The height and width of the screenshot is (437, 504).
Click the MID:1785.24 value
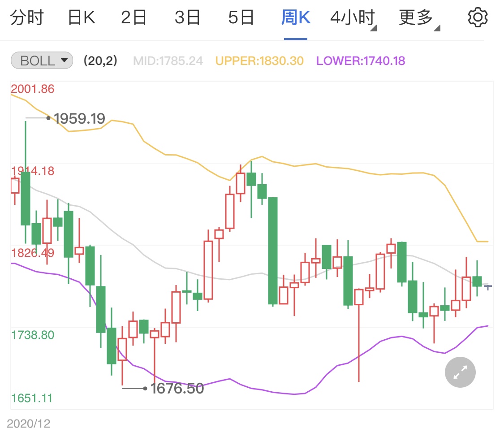(168, 61)
